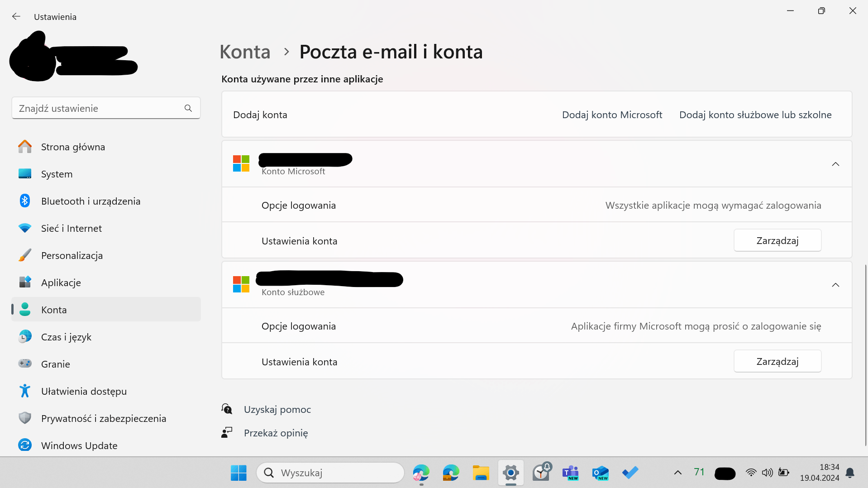Screen dimensions: 868x488
Task: Open the Windows Start menu
Action: [238, 473]
